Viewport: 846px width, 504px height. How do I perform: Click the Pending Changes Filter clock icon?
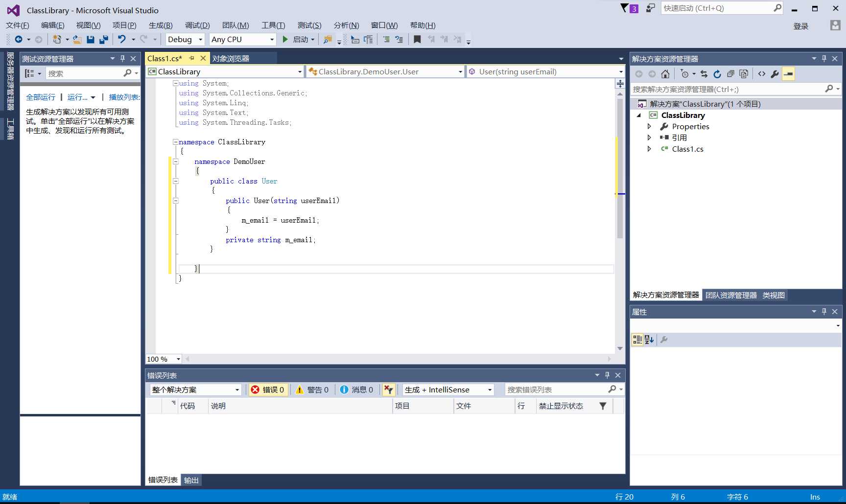[x=684, y=74]
